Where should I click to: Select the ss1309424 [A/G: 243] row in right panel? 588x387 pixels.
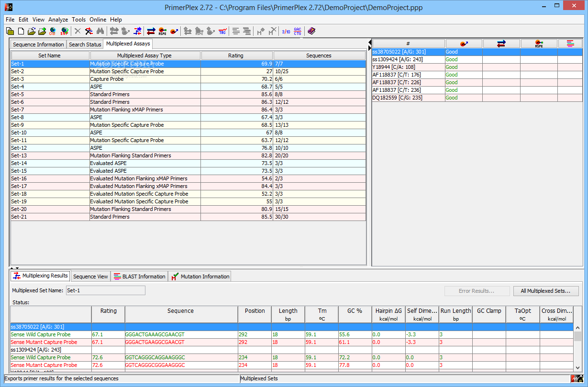pos(477,59)
